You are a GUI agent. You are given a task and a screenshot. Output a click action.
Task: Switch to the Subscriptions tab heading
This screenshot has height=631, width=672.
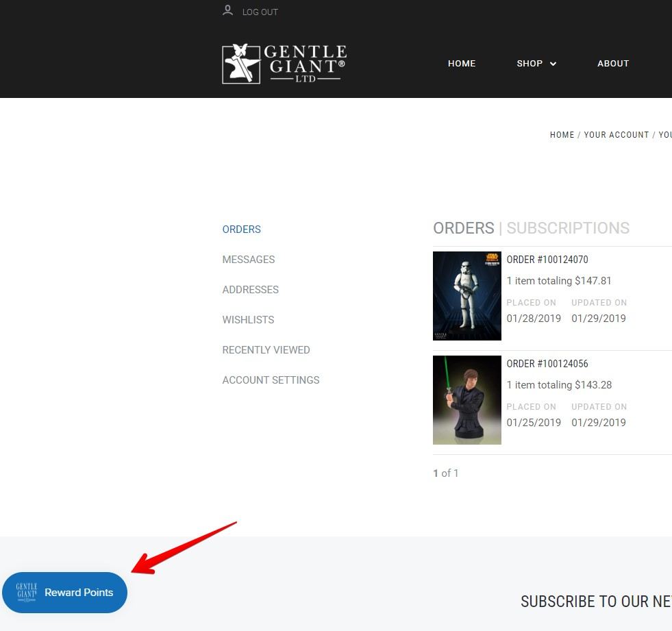coord(568,228)
